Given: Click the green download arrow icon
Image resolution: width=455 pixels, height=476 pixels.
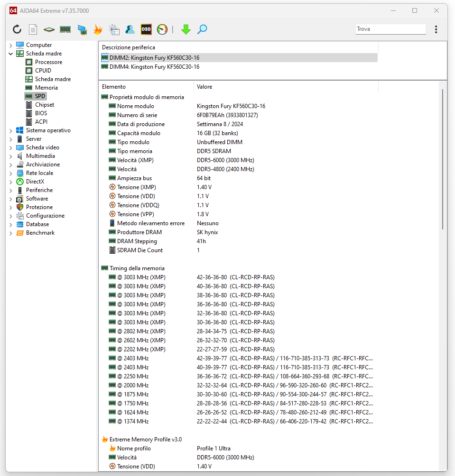Looking at the screenshot, I should (x=186, y=29).
